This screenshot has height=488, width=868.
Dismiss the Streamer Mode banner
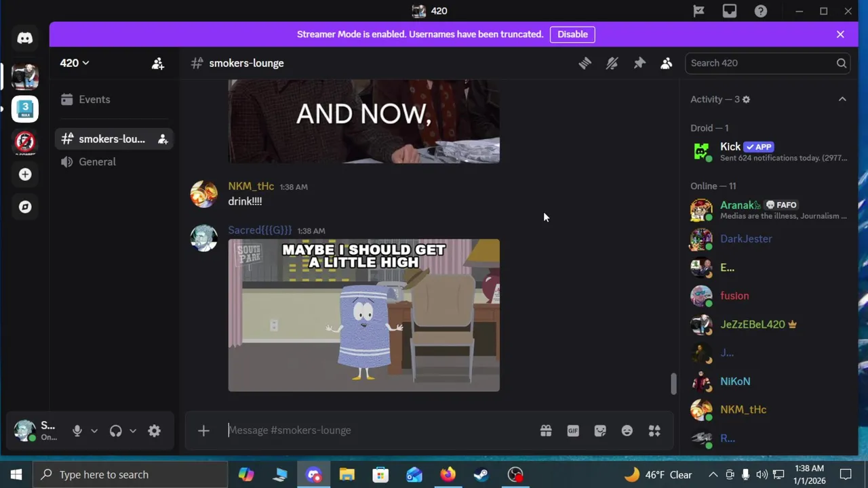point(840,34)
